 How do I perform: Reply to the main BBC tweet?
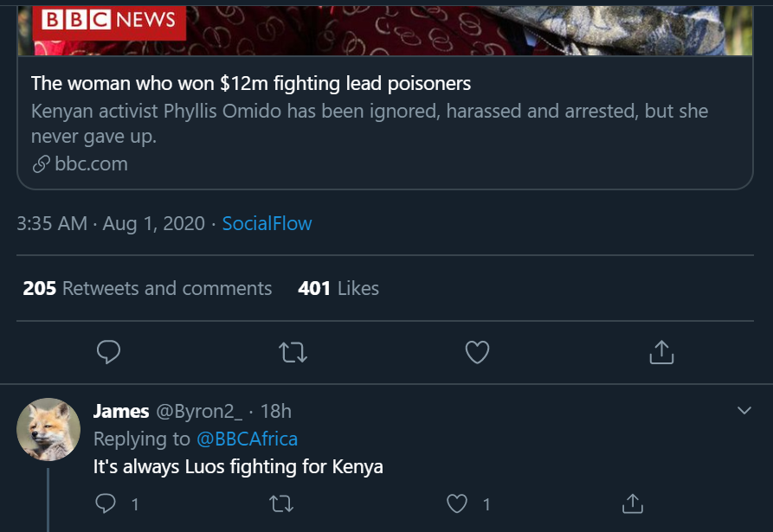click(x=108, y=352)
